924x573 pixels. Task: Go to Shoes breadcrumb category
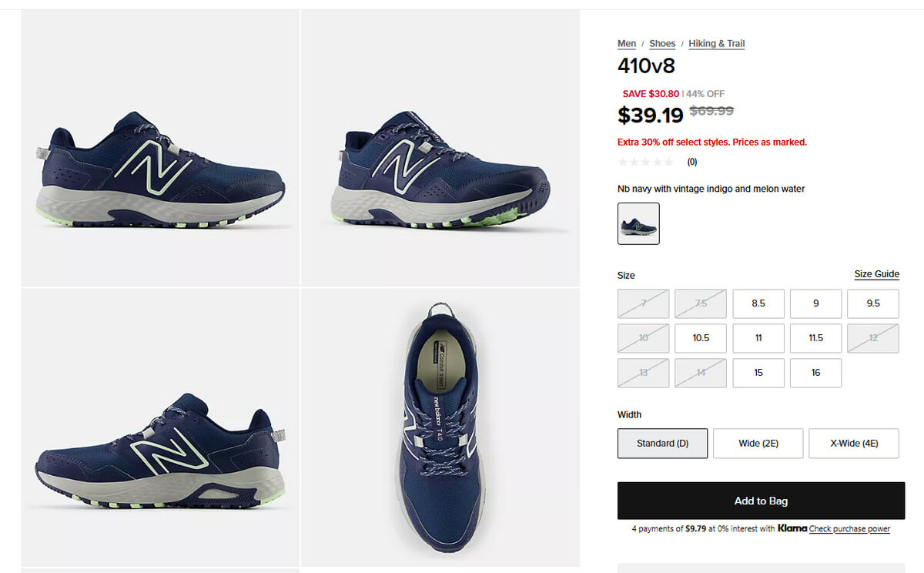pos(662,44)
